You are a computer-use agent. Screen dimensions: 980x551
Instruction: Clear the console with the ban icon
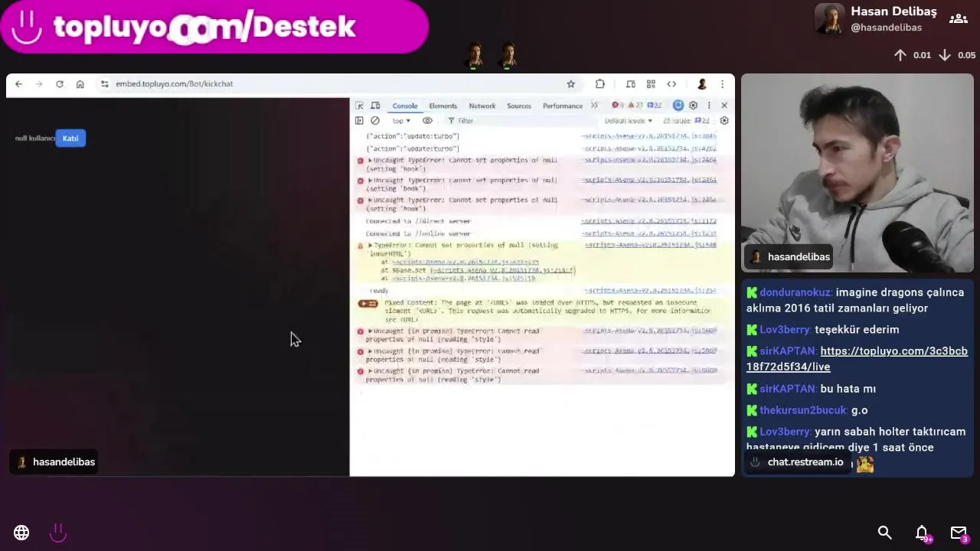375,121
